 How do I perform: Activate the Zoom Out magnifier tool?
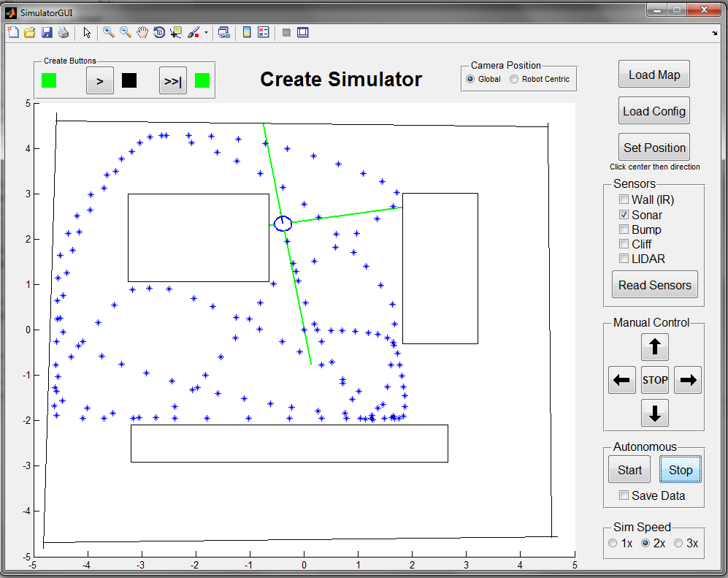[x=126, y=32]
